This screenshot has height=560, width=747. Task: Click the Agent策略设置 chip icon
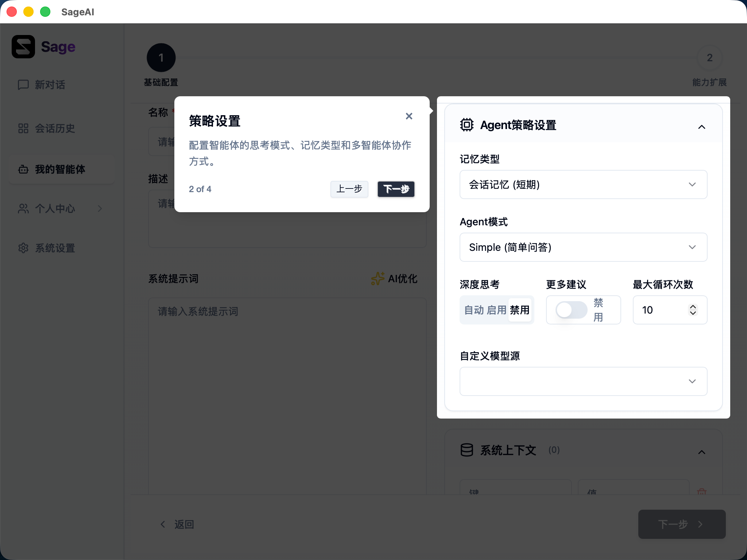click(x=467, y=125)
